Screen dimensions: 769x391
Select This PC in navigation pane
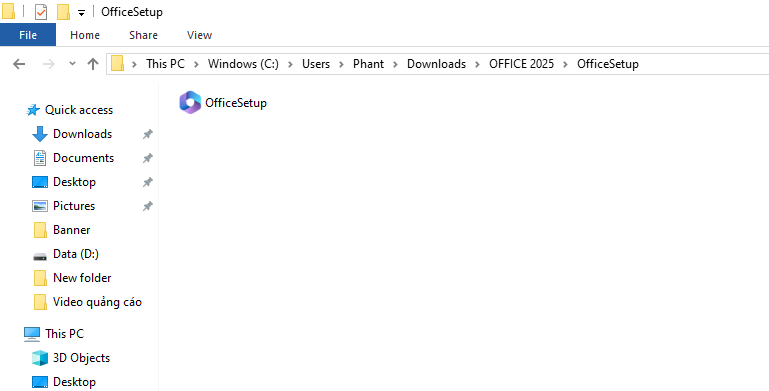point(64,334)
